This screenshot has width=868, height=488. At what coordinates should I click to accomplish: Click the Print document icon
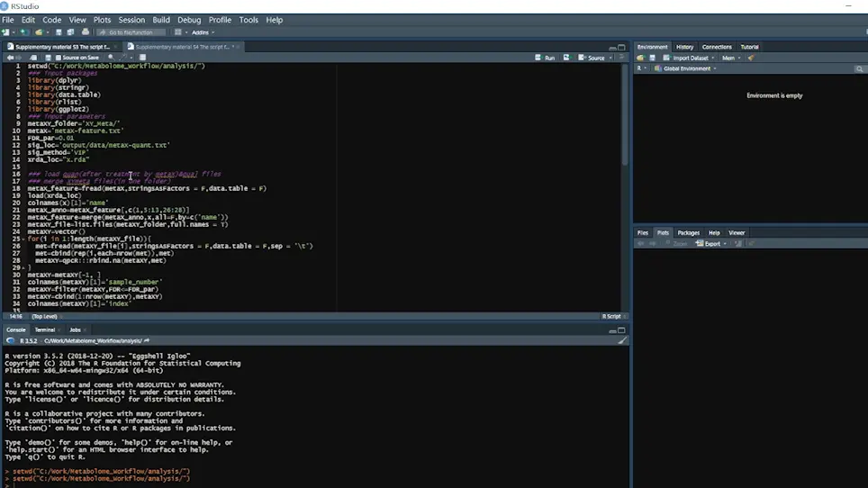point(86,32)
